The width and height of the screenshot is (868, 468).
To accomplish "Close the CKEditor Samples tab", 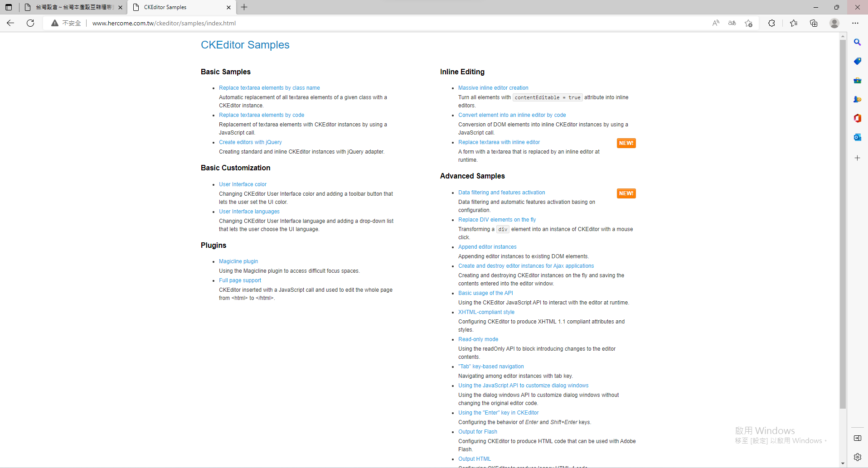I will (x=228, y=7).
